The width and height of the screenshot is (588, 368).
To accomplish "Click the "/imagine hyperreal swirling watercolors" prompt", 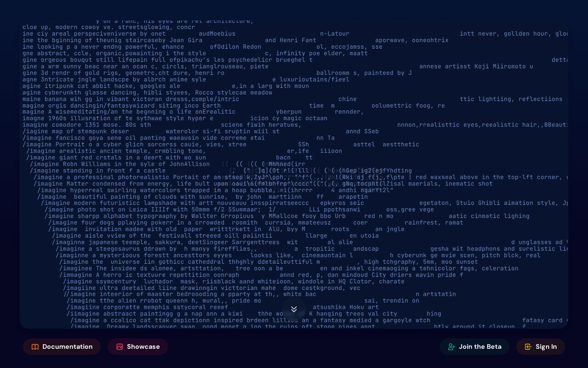I will 215,190.
